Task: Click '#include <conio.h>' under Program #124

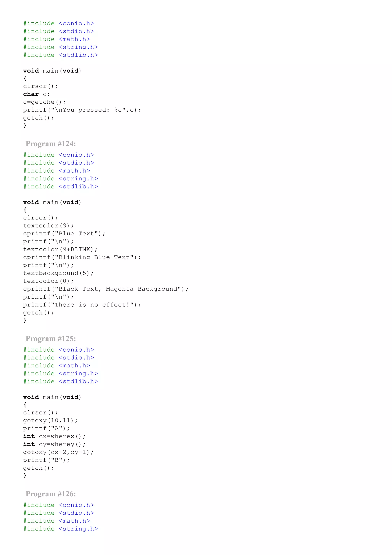Action: point(59,155)
